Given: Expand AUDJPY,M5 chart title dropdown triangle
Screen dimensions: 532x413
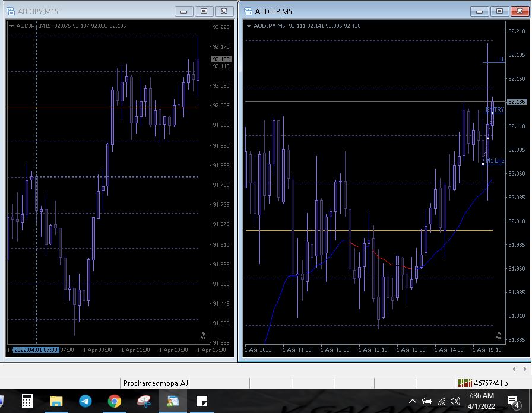Looking at the screenshot, I should click(x=249, y=26).
